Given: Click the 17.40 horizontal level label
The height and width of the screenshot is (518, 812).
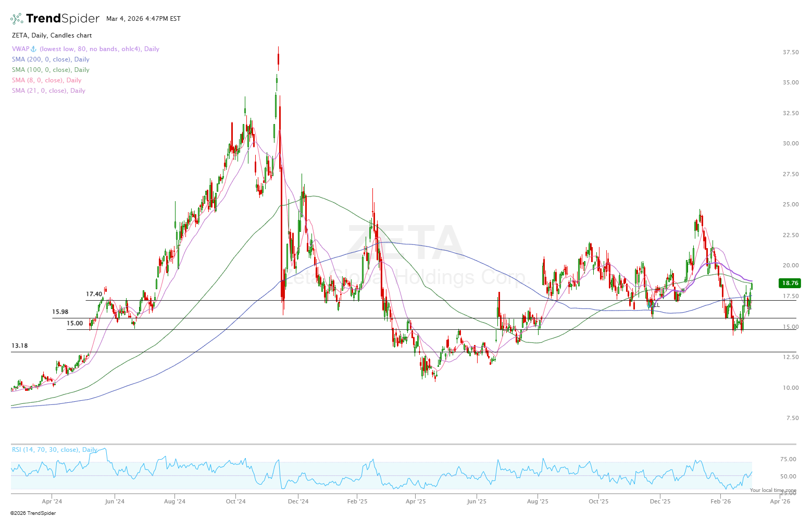Looking at the screenshot, I should pos(94,294).
